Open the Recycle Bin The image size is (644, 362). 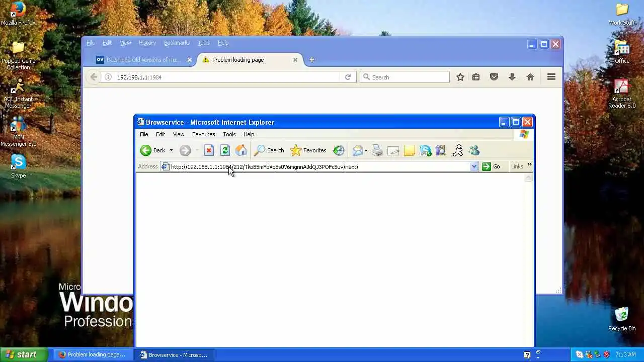click(622, 319)
